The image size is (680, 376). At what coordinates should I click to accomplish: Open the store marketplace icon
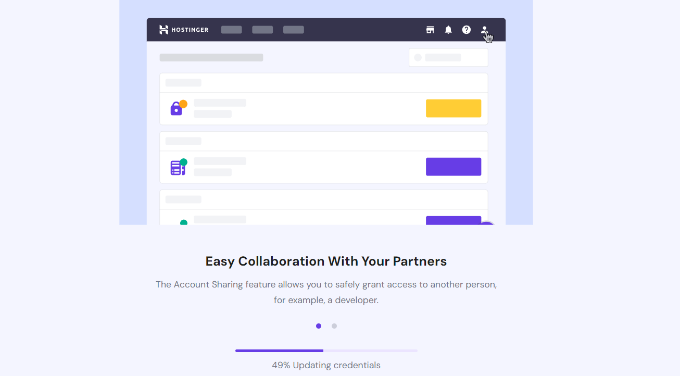(430, 29)
